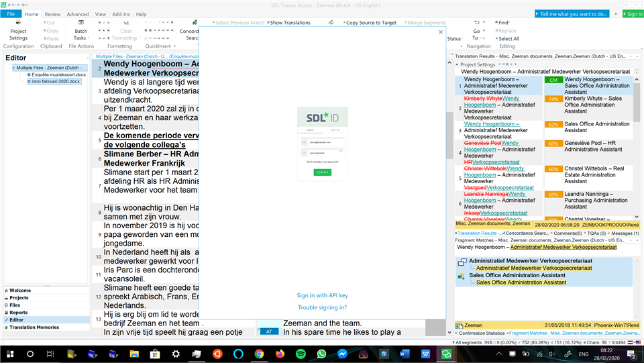Viewport: 644px width, 363px height.
Task: Open Microsoft Word from the taskbar
Action: 405,354
